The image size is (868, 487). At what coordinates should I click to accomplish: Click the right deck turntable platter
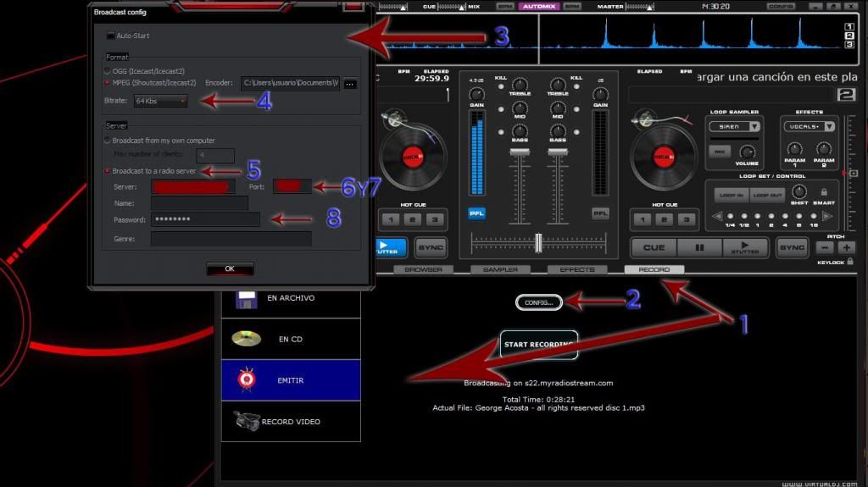664,158
